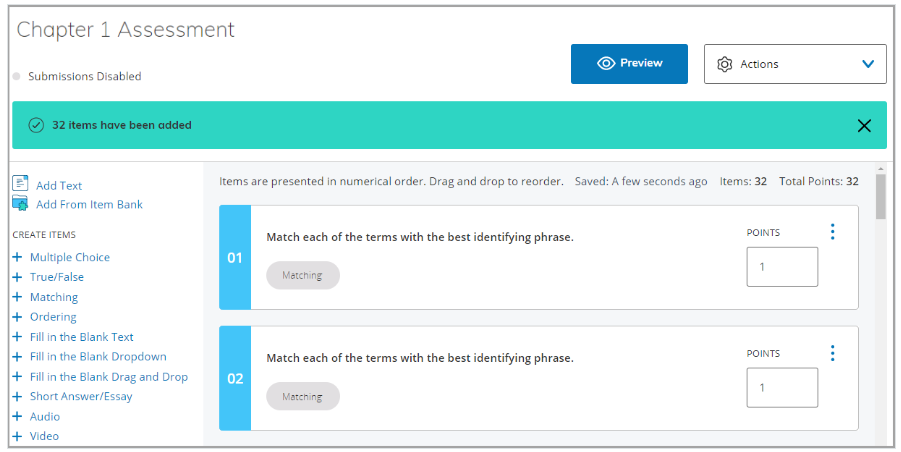
Task: Click the points field for item 01
Action: tap(782, 267)
